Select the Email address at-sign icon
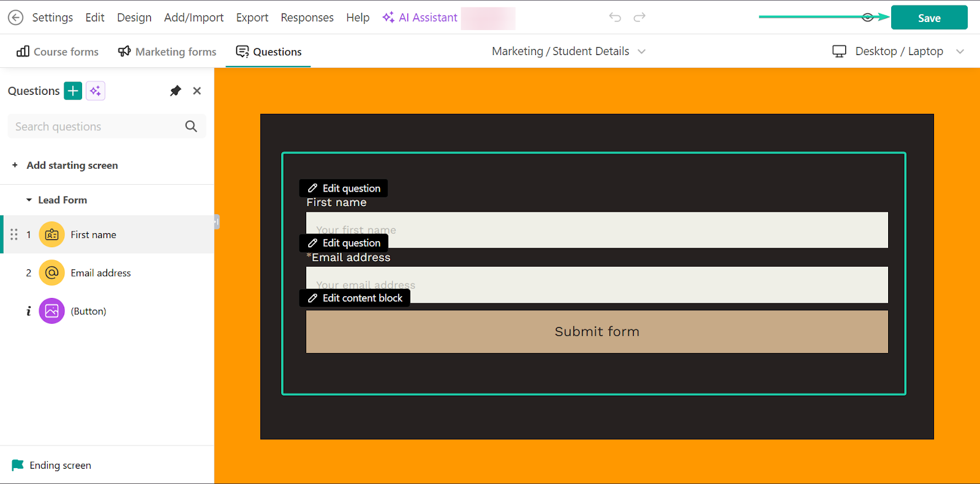 51,272
